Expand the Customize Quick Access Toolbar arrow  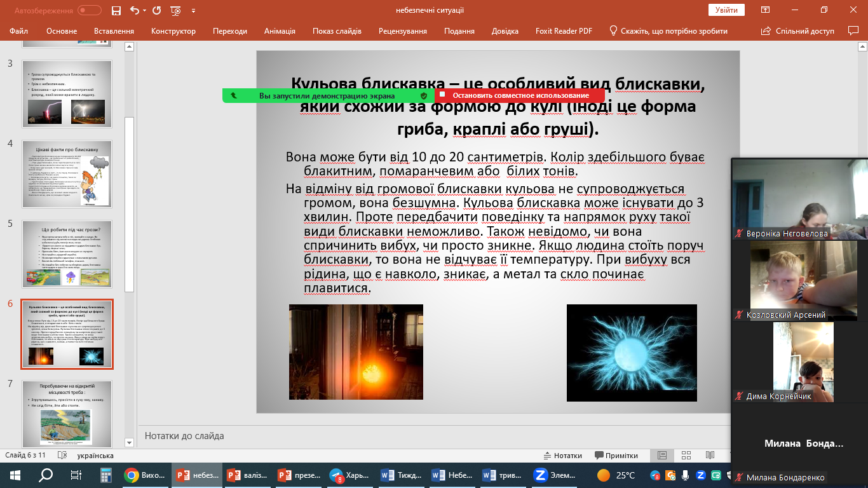point(193,10)
